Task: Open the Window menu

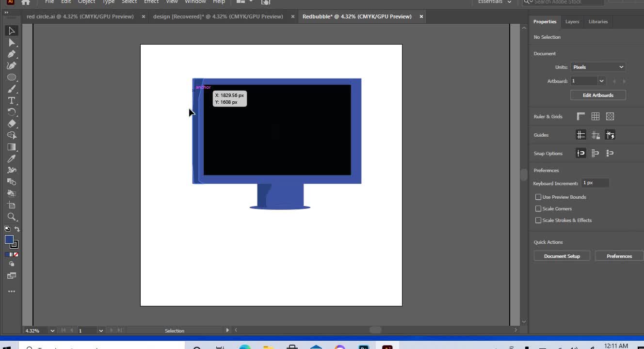Action: tap(195, 2)
